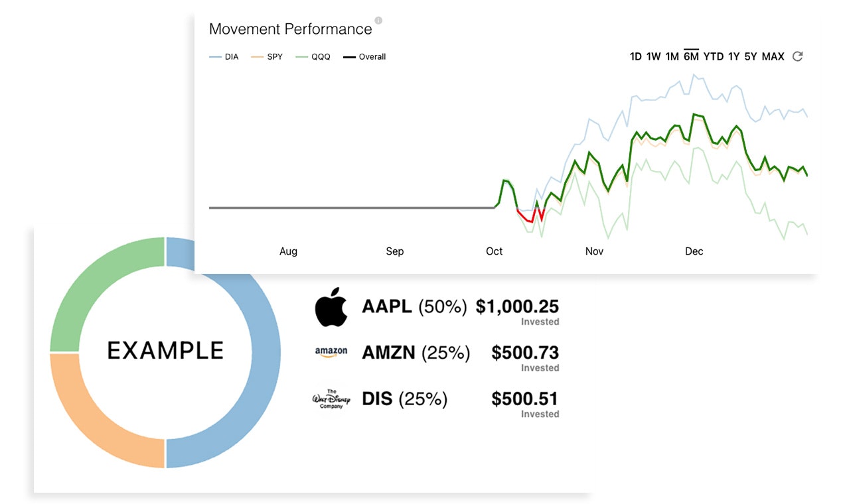Click the Apple logo icon
The height and width of the screenshot is (504, 843).
point(331,307)
